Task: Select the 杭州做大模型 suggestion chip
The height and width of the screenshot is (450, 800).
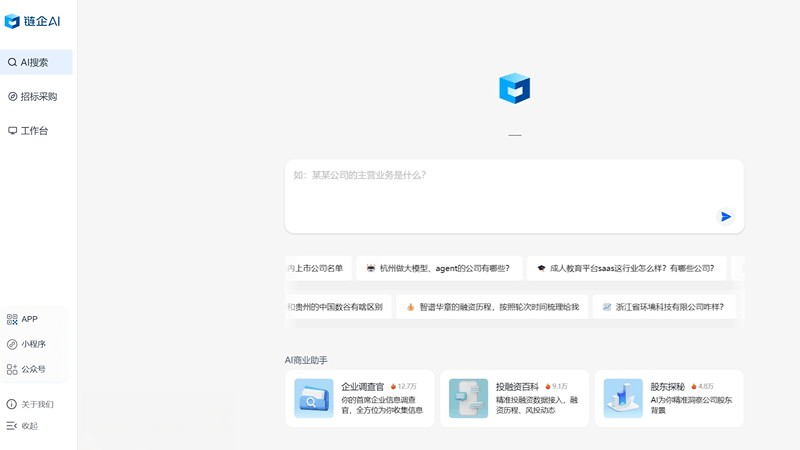Action: (438, 268)
